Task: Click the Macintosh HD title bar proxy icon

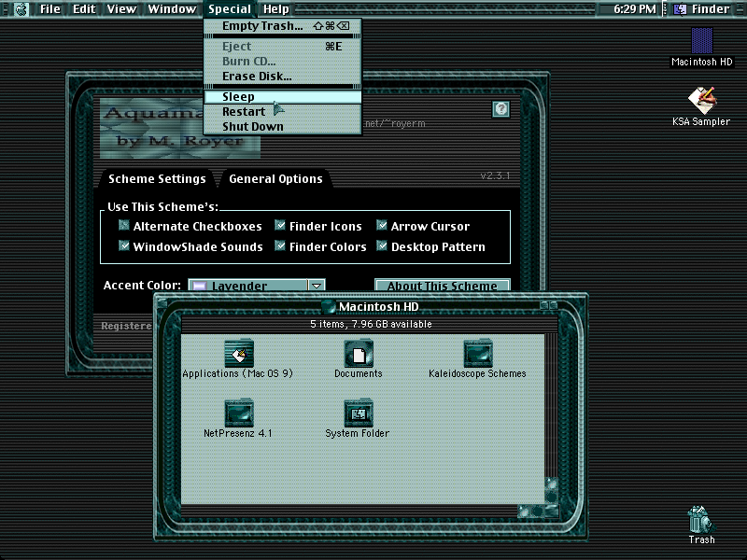Action: pos(329,307)
